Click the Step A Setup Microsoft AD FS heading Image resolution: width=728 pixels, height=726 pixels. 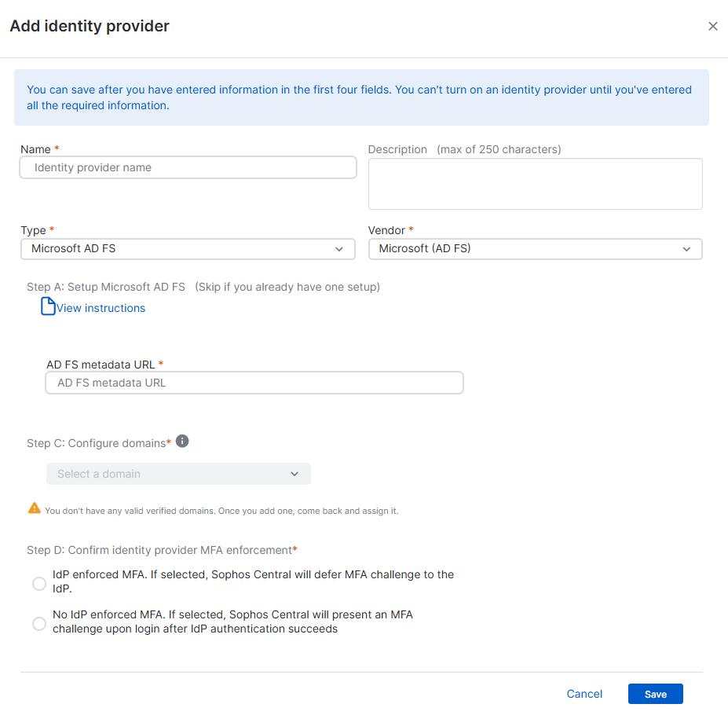pyautogui.click(x=106, y=287)
